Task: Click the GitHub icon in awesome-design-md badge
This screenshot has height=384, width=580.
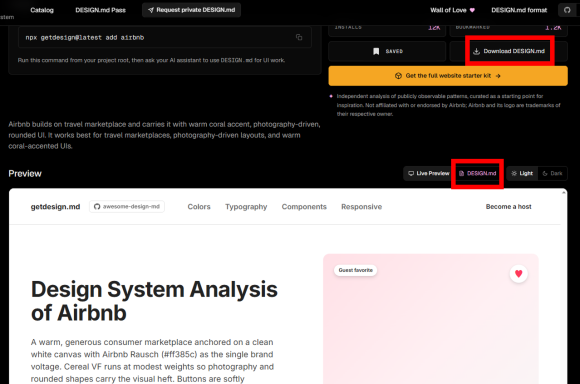Action: 97,206
